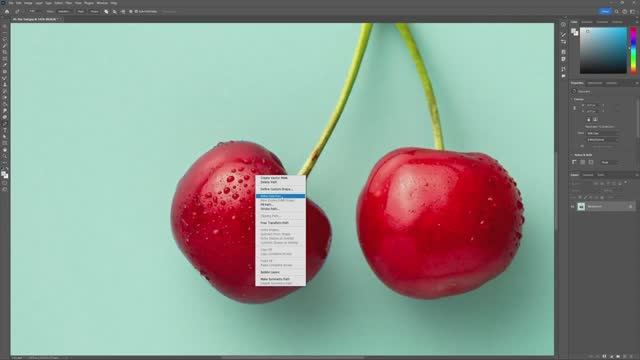Click the hue slider in Color panel
The width and height of the screenshot is (640, 360).
tap(633, 51)
